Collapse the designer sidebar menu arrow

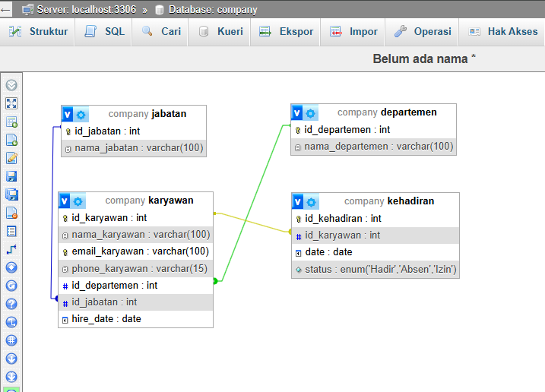(11, 85)
